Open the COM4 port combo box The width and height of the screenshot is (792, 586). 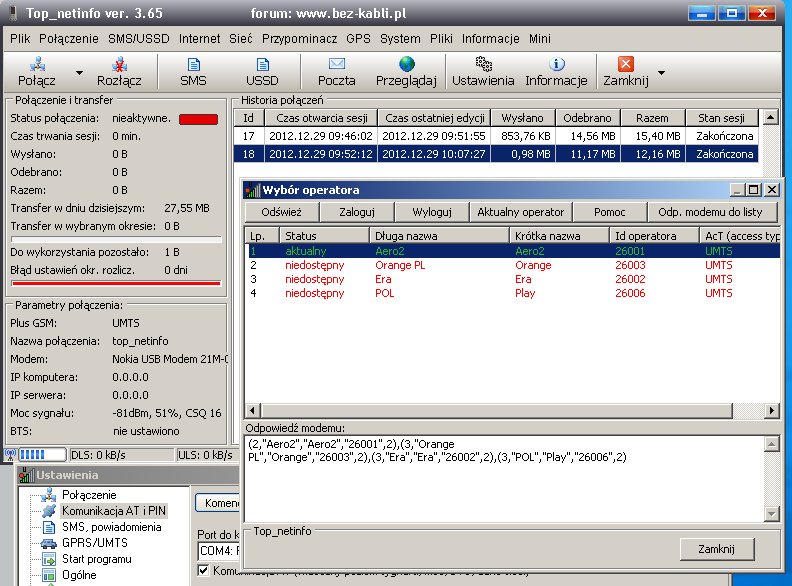click(218, 550)
